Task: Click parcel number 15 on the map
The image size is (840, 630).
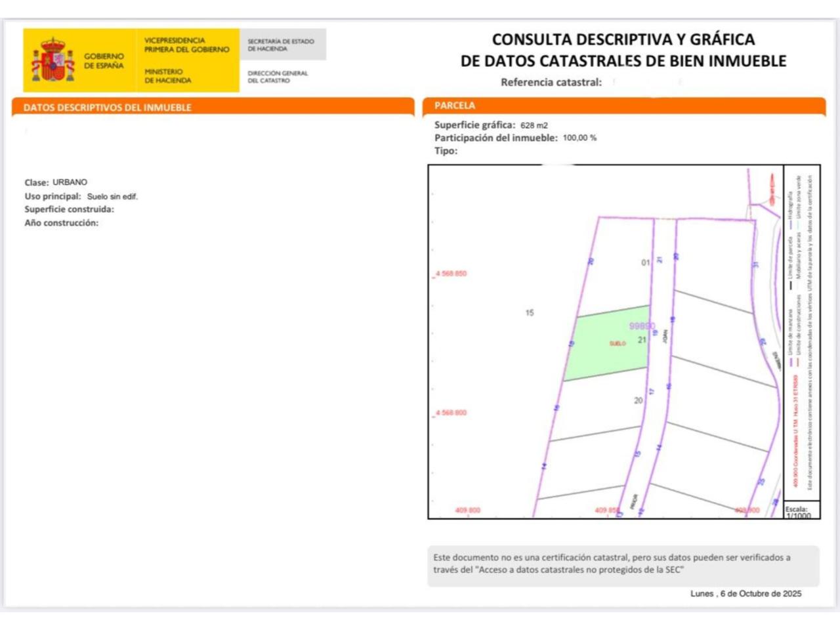Action: tap(530, 313)
